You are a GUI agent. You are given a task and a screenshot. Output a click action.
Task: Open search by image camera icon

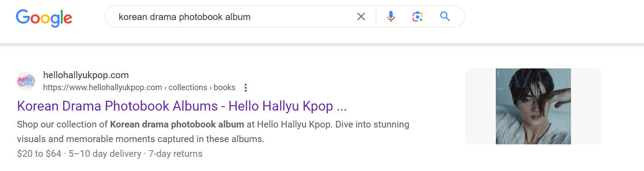coord(417,17)
